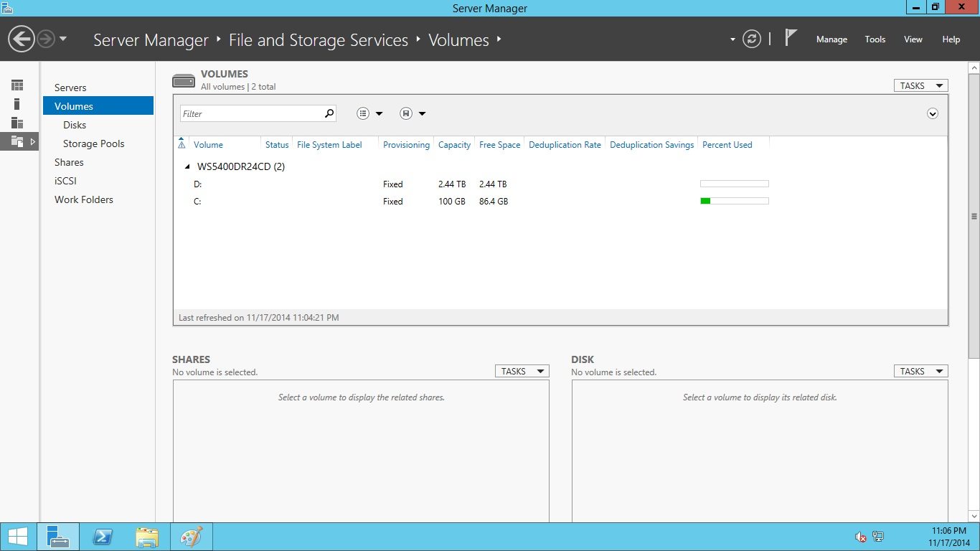
Task: Open the SHARES TASKS dropdown
Action: click(x=522, y=371)
